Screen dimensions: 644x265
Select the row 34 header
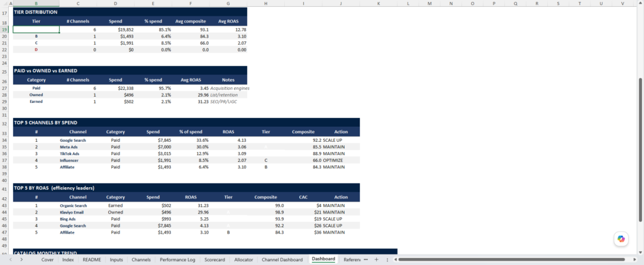pos(4,140)
